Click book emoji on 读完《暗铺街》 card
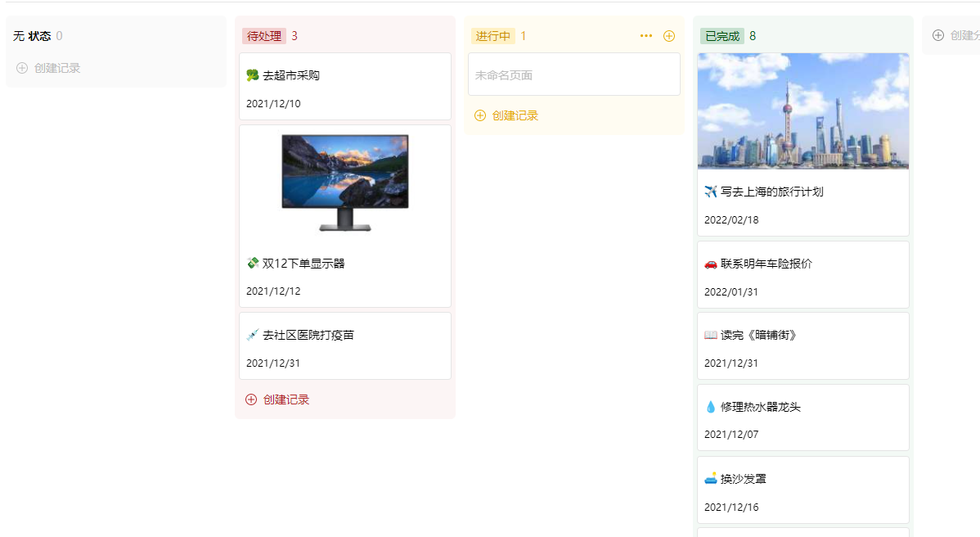This screenshot has height=537, width=980. point(711,335)
